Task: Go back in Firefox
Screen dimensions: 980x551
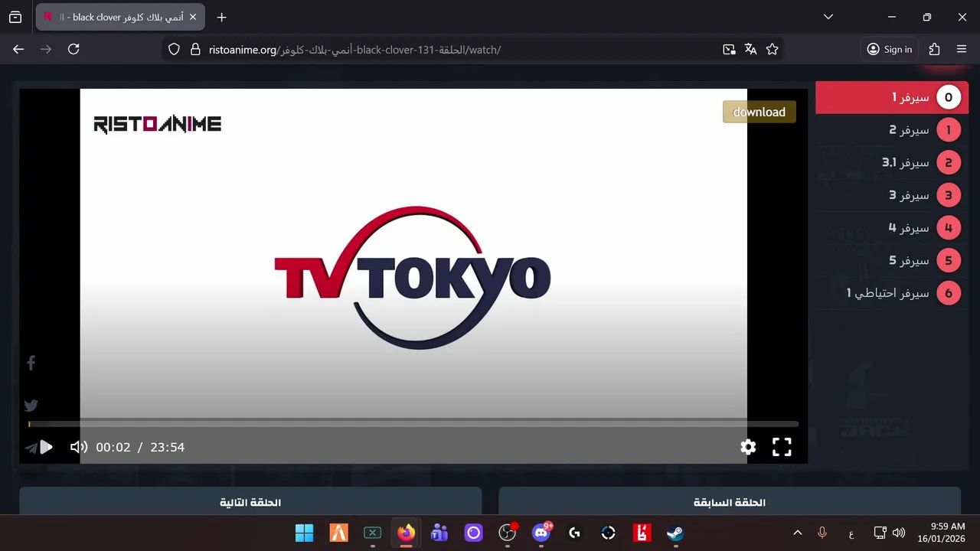Action: click(x=18, y=49)
